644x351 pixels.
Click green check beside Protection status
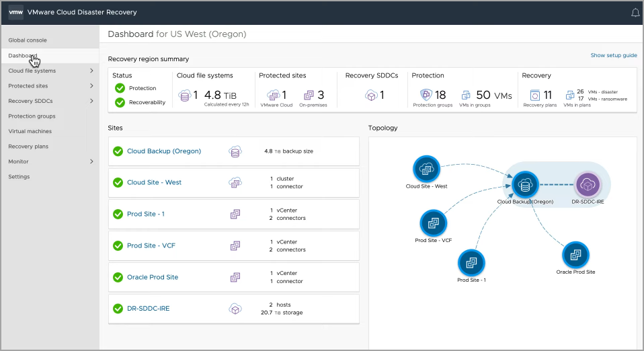(120, 88)
